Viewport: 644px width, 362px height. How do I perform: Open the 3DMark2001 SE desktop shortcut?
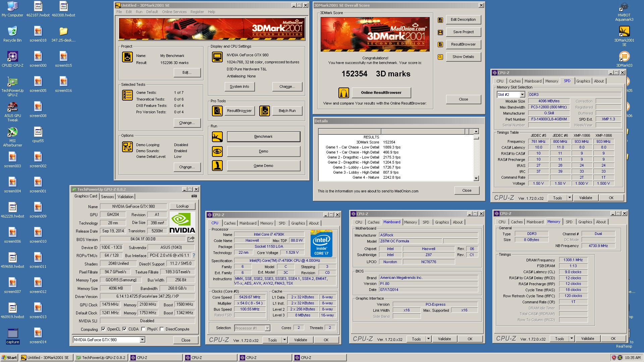[x=624, y=36]
